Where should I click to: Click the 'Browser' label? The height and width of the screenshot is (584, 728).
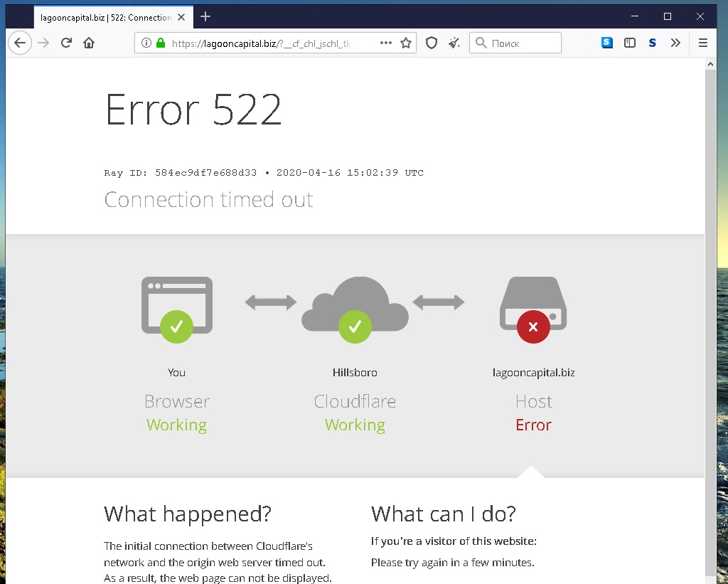tap(177, 401)
